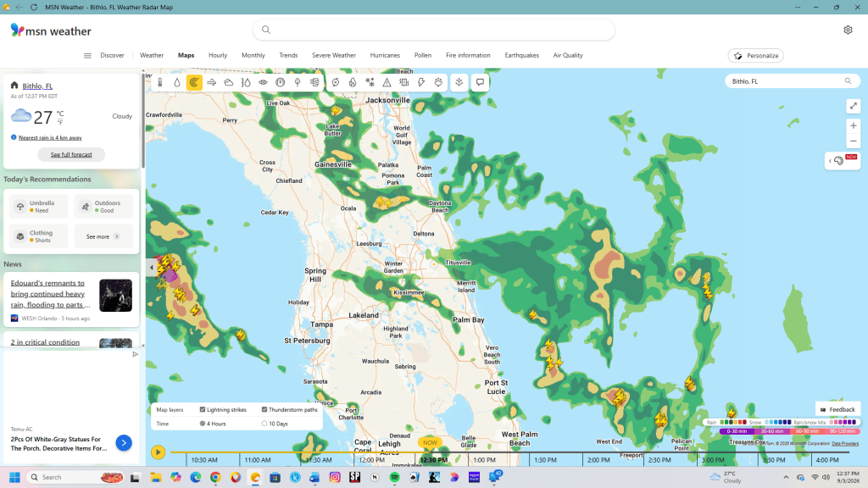Select the lightning map layer icon
The height and width of the screenshot is (488, 868).
[x=421, y=82]
